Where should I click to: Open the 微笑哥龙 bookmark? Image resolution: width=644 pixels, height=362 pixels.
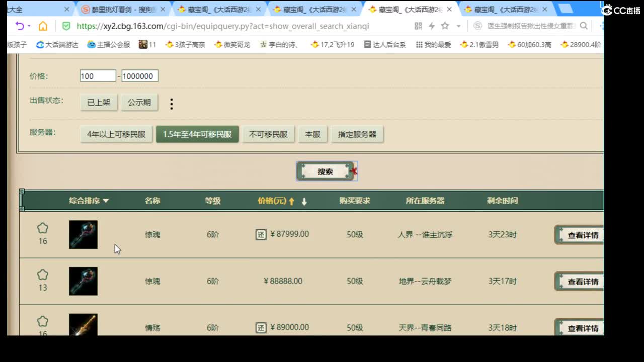click(232, 45)
